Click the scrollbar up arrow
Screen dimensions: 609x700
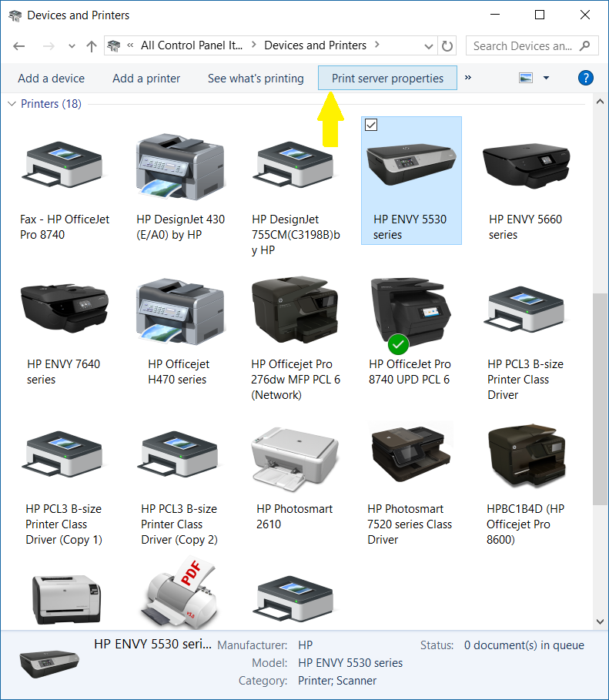tap(600, 102)
